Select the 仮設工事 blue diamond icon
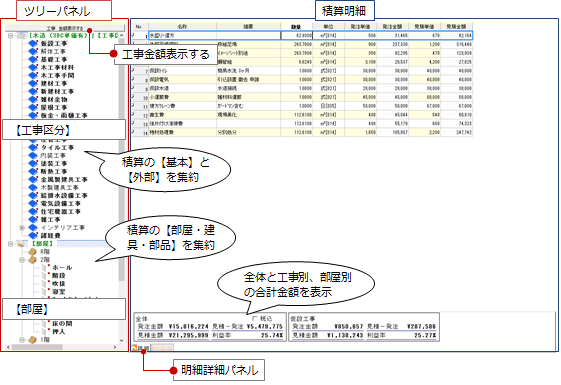This screenshot has height=385, width=561. [x=33, y=43]
